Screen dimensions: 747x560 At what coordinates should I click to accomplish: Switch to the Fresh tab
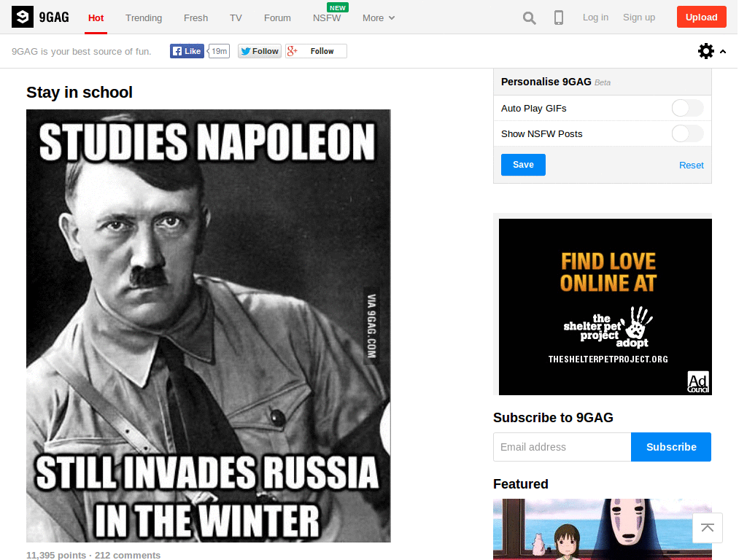[196, 18]
